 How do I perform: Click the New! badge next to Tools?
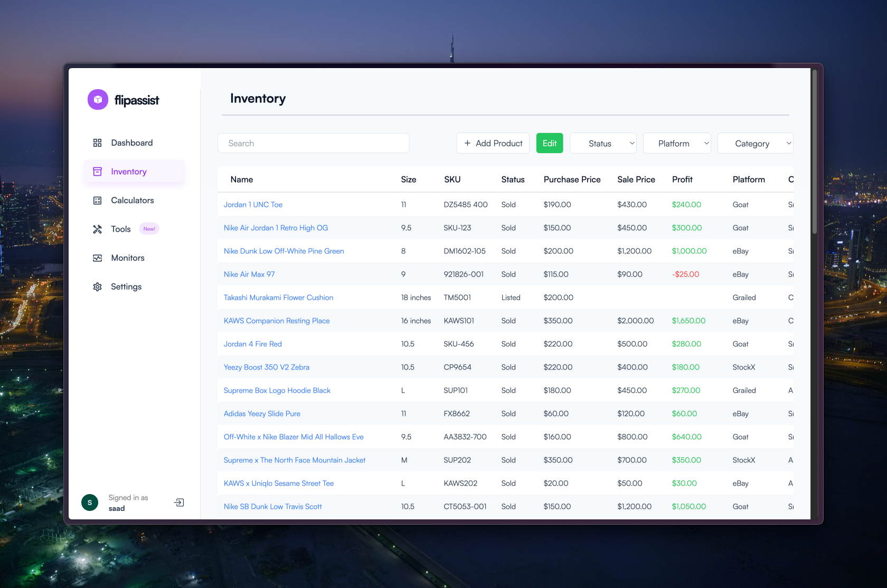point(149,229)
